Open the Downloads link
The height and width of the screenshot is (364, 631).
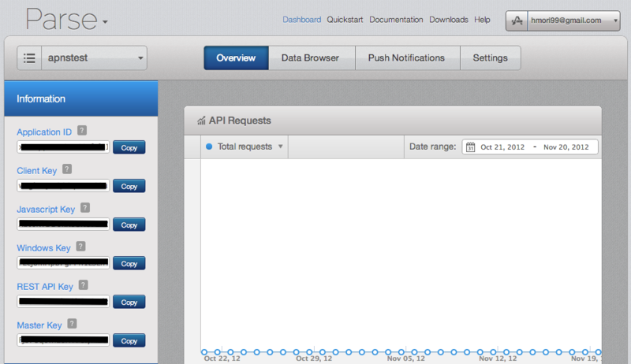tap(448, 20)
